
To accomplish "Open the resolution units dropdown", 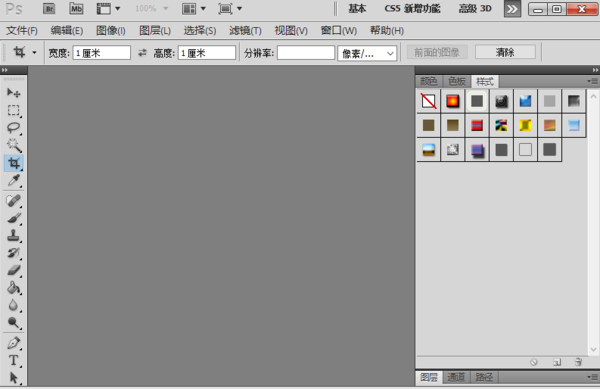I will (367, 53).
